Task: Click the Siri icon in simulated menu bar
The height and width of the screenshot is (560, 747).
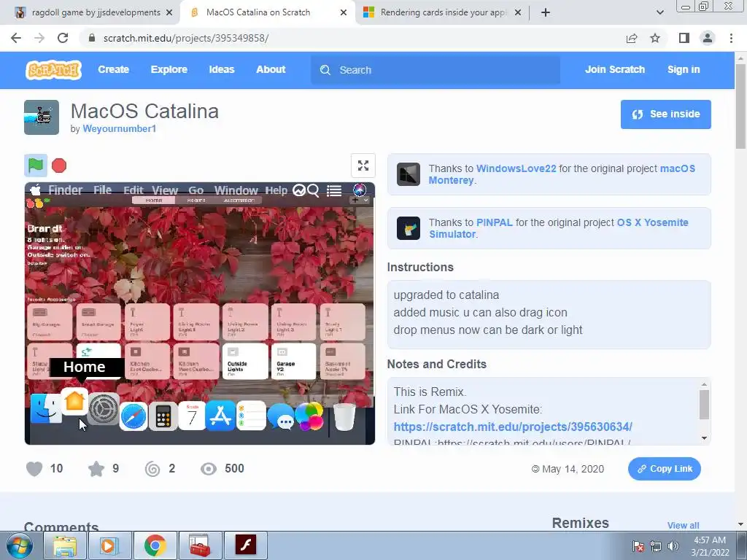Action: click(359, 190)
